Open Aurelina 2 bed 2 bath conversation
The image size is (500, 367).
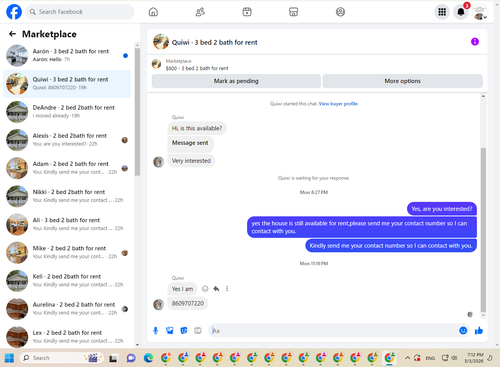(x=67, y=309)
